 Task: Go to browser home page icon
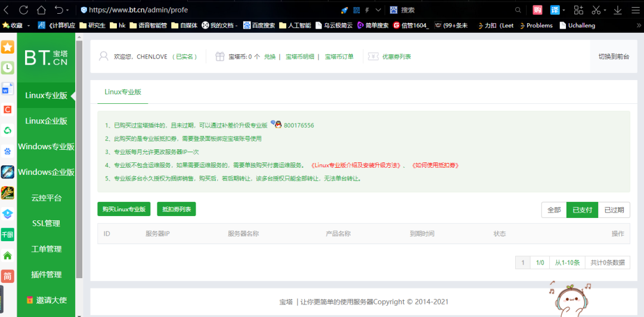41,10
